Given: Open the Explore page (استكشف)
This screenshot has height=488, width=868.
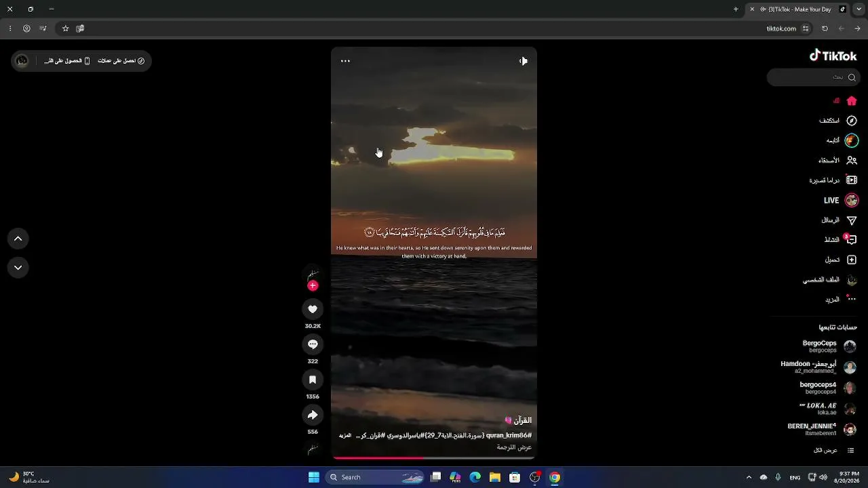Looking at the screenshot, I should click(x=838, y=121).
